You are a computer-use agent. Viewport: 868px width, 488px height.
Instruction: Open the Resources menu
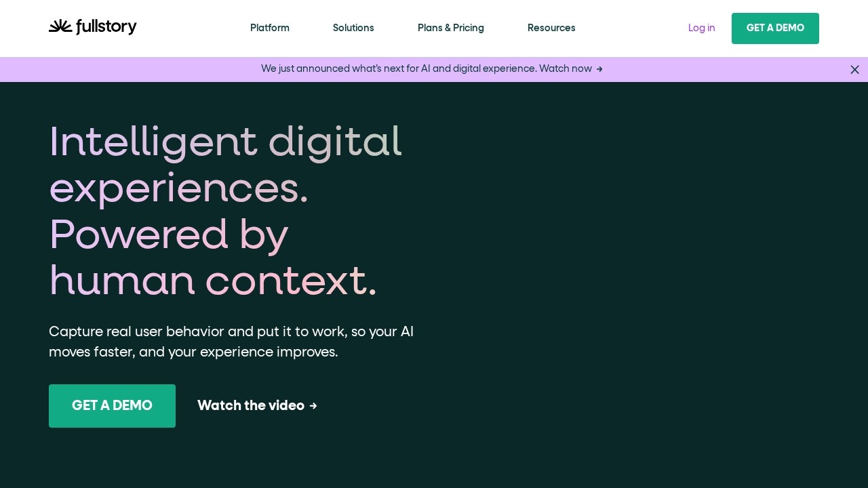tap(551, 28)
